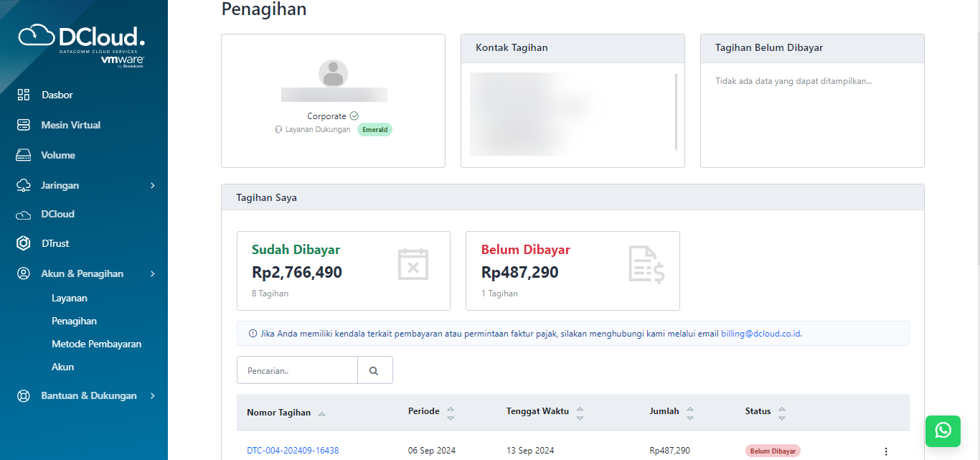The image size is (980, 460).
Task: Toggle sorting on the Status column
Action: coord(782,411)
